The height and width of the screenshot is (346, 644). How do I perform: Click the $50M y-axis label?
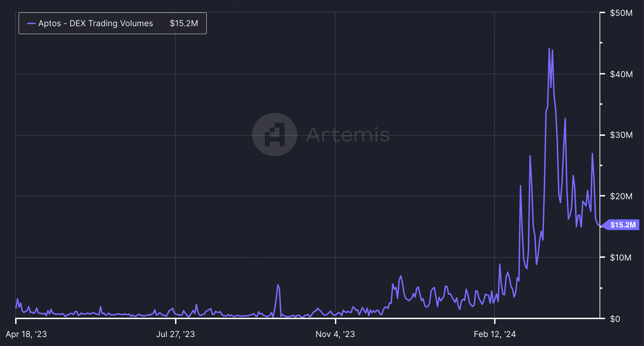[621, 13]
